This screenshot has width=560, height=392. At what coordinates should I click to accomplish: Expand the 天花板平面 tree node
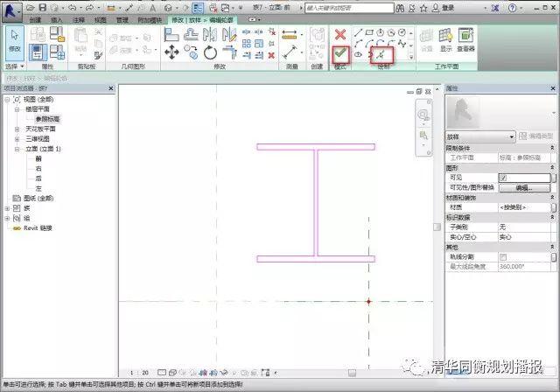pyautogui.click(x=17, y=129)
